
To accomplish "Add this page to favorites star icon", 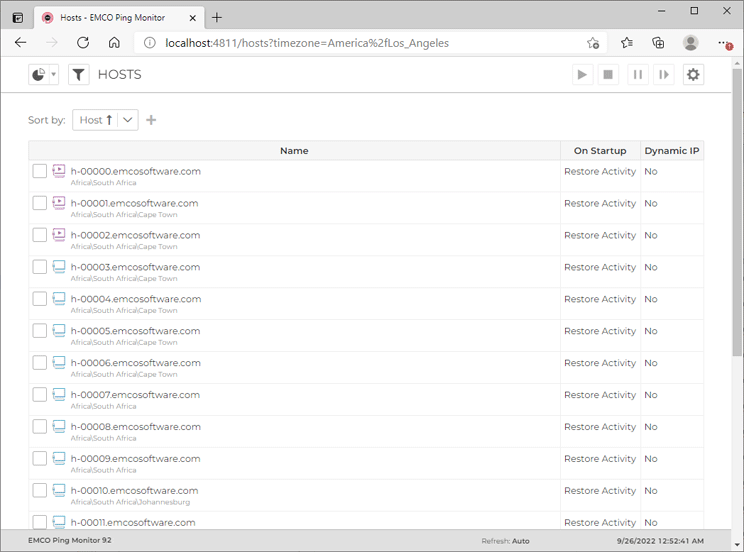I will point(593,43).
